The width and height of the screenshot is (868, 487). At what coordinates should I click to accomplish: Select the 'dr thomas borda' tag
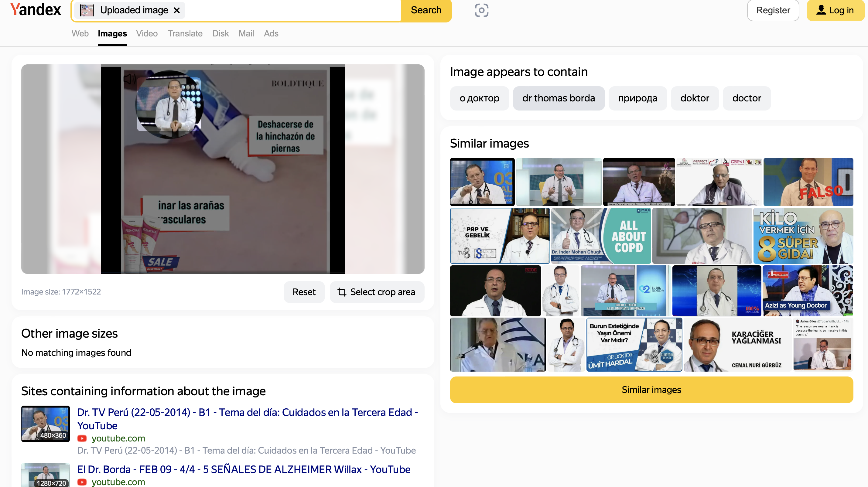pyautogui.click(x=559, y=98)
